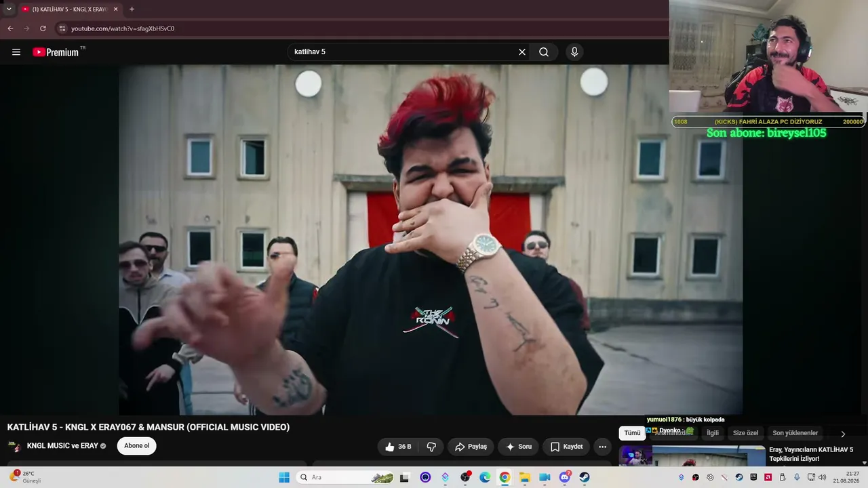Select the Size özel filter chip
Image resolution: width=868 pixels, height=488 pixels.
tap(746, 433)
